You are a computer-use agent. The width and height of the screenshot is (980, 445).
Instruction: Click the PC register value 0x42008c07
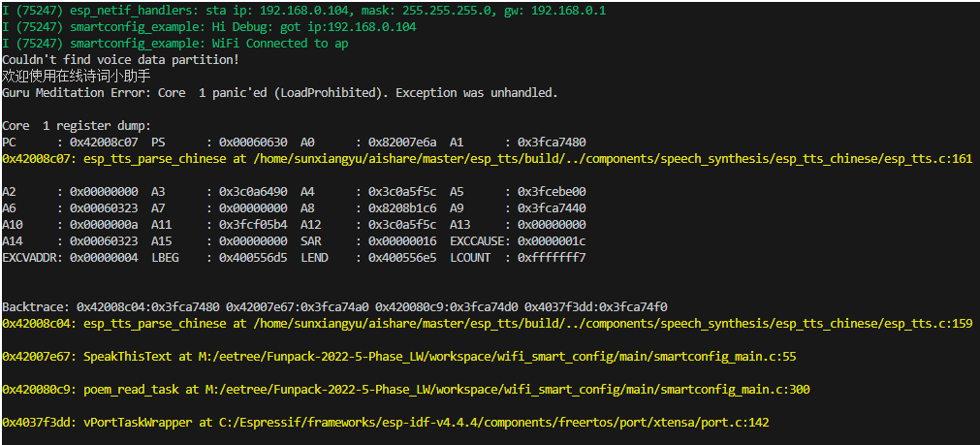104,142
